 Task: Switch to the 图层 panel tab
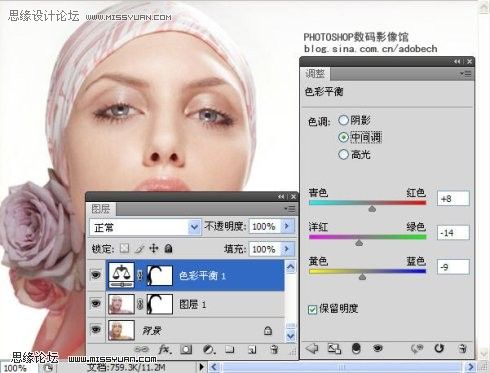coord(101,209)
